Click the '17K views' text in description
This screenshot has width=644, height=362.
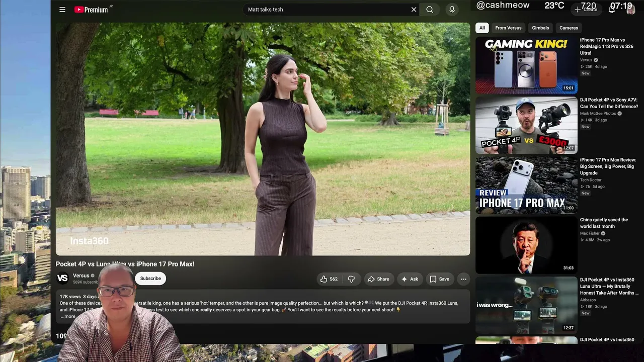click(x=70, y=297)
